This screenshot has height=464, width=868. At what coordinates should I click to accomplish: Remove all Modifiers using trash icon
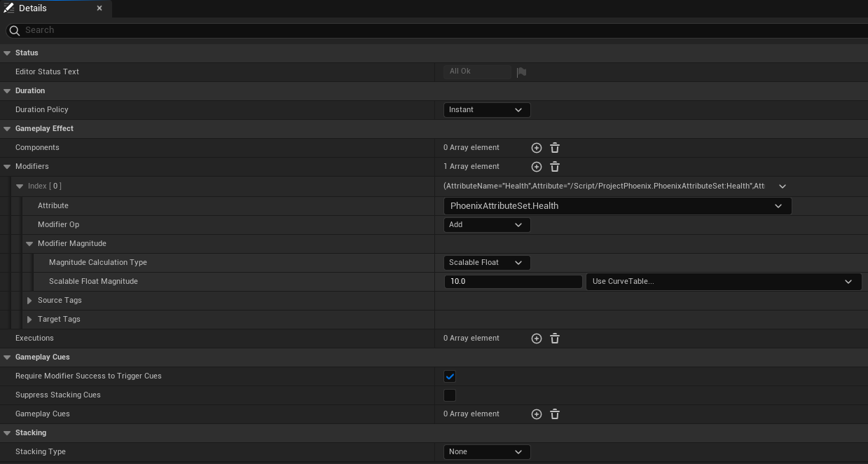point(555,167)
